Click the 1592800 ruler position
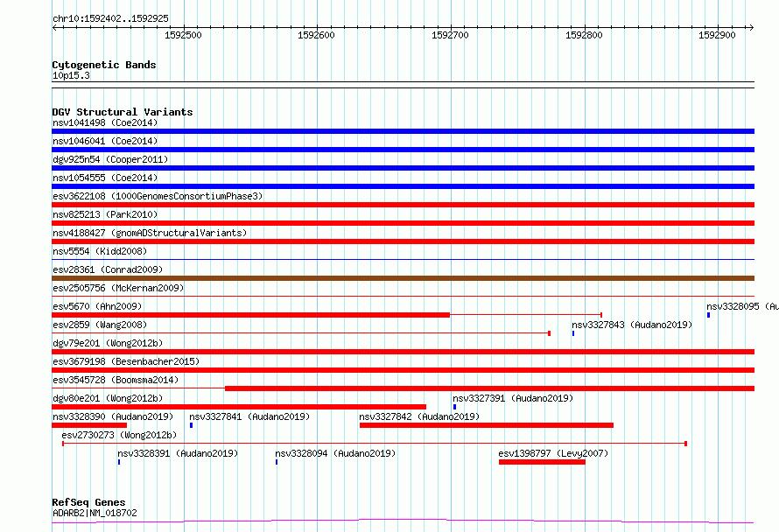 pyautogui.click(x=584, y=35)
